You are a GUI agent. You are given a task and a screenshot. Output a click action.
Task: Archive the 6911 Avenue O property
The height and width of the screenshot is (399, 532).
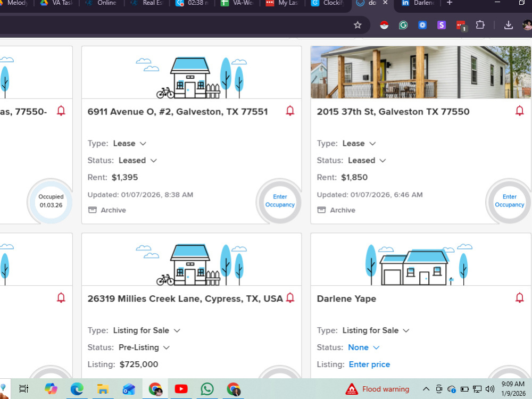pos(107,210)
